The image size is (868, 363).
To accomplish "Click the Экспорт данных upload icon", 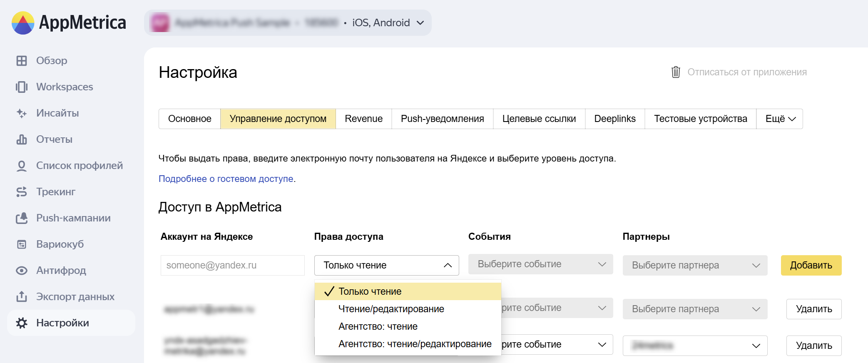I will [22, 297].
